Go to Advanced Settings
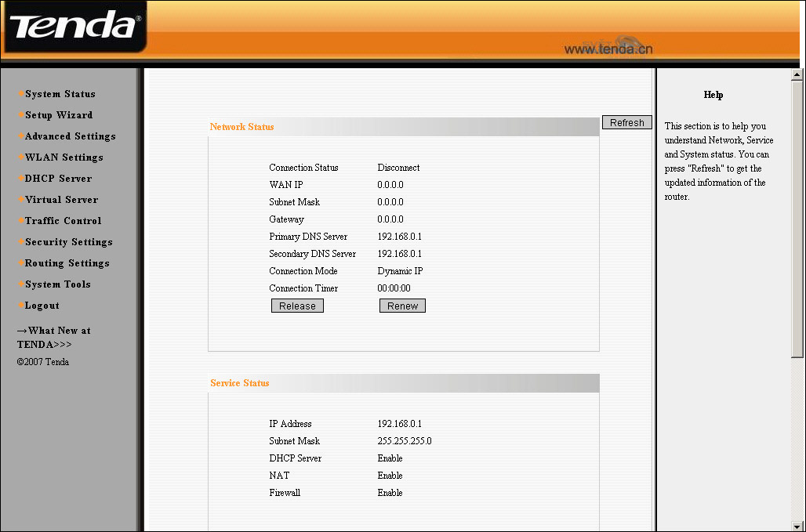The width and height of the screenshot is (806, 532). tap(70, 136)
